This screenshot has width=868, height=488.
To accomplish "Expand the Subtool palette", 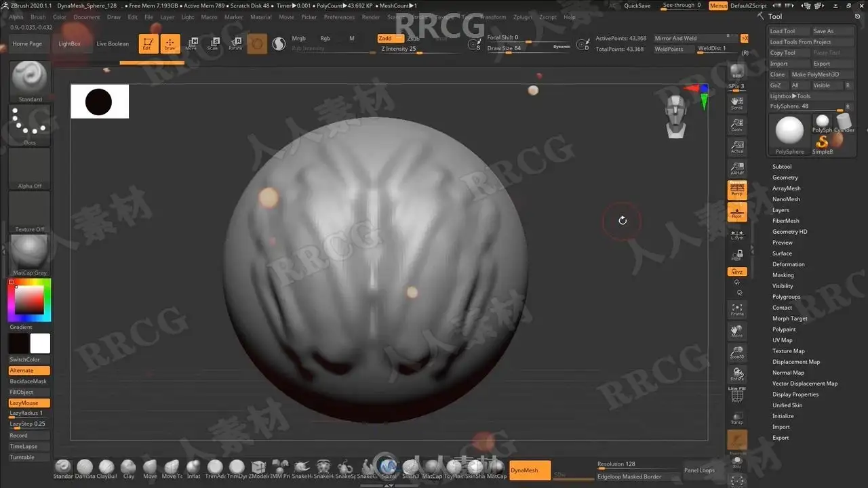I will [x=782, y=167].
